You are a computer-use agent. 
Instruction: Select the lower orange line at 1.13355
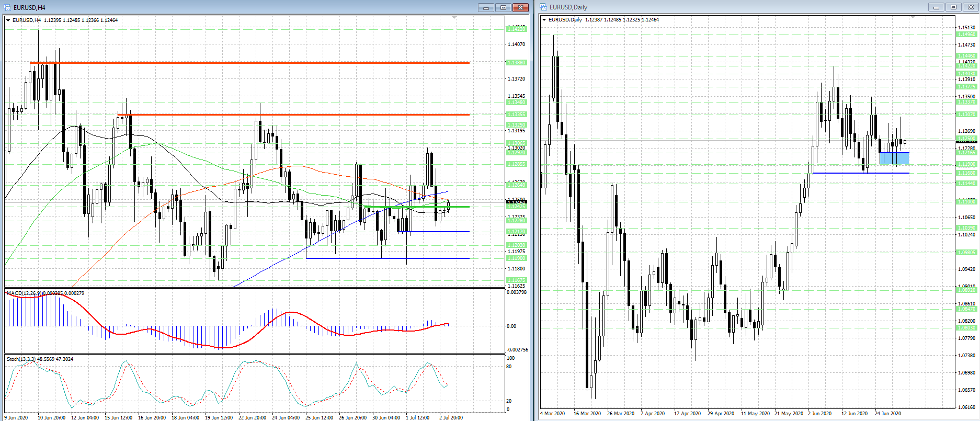tap(294, 115)
